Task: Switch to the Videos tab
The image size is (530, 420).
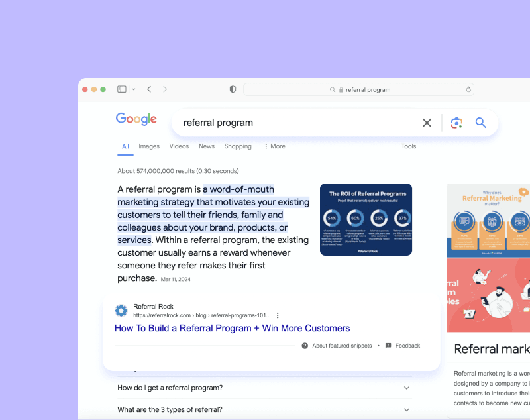Action: (179, 146)
